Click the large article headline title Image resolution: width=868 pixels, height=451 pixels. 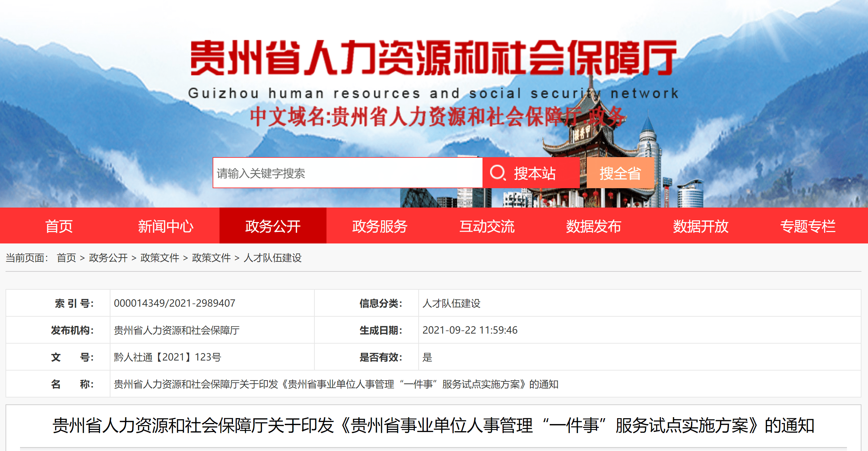point(433,425)
